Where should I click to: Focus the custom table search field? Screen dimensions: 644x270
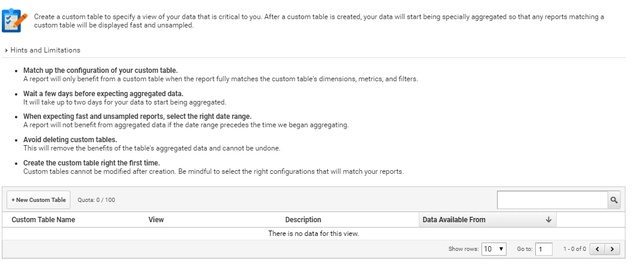[x=553, y=200]
